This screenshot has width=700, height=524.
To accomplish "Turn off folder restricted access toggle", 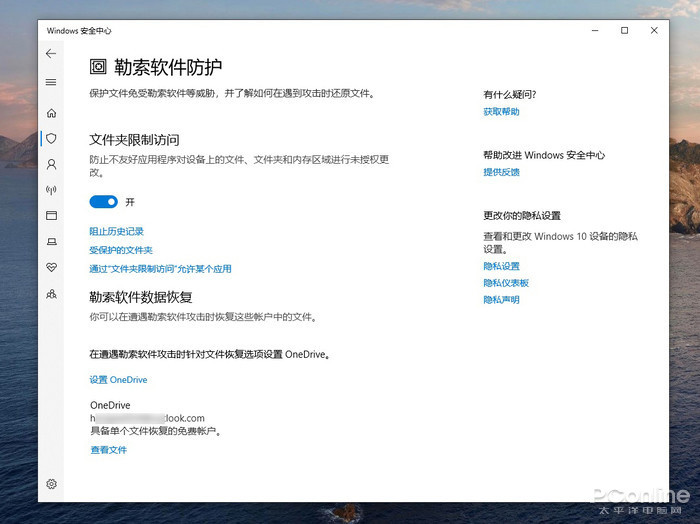I will 104,202.
